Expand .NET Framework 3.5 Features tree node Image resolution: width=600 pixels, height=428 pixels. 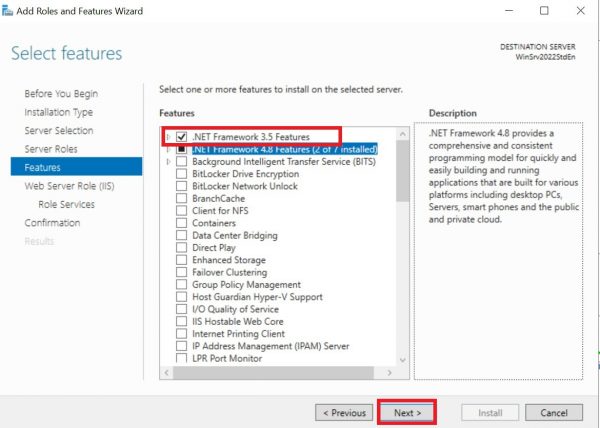168,137
